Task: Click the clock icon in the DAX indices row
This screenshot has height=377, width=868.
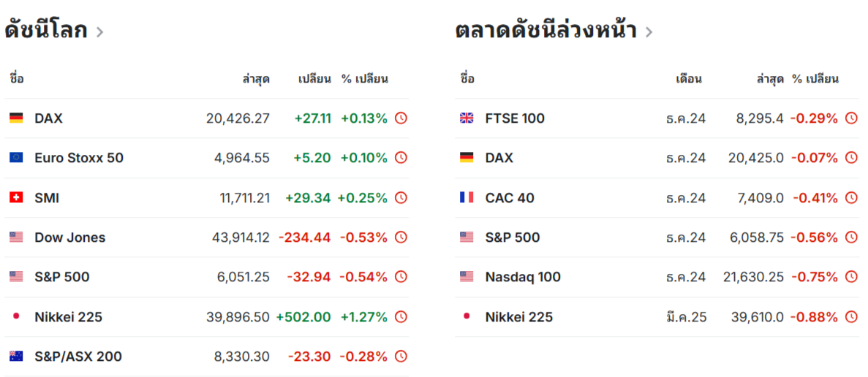Action: coord(401,118)
